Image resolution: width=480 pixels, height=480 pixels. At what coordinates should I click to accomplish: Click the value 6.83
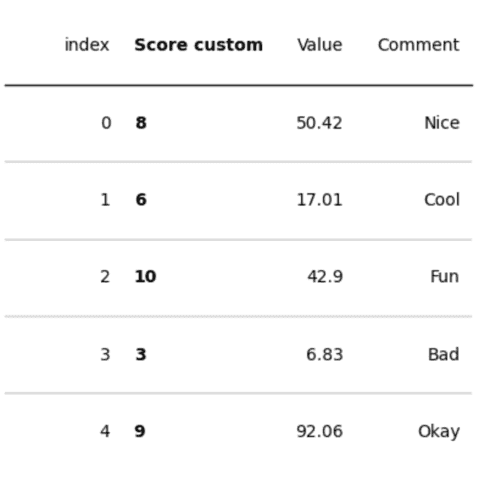point(325,354)
